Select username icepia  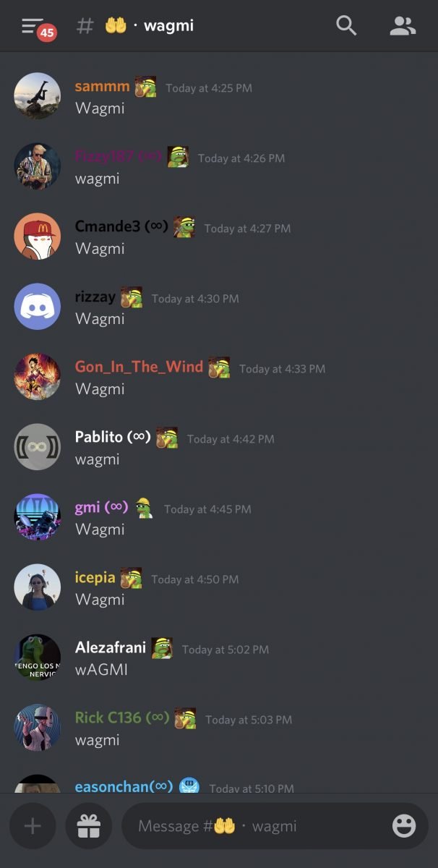tap(95, 577)
